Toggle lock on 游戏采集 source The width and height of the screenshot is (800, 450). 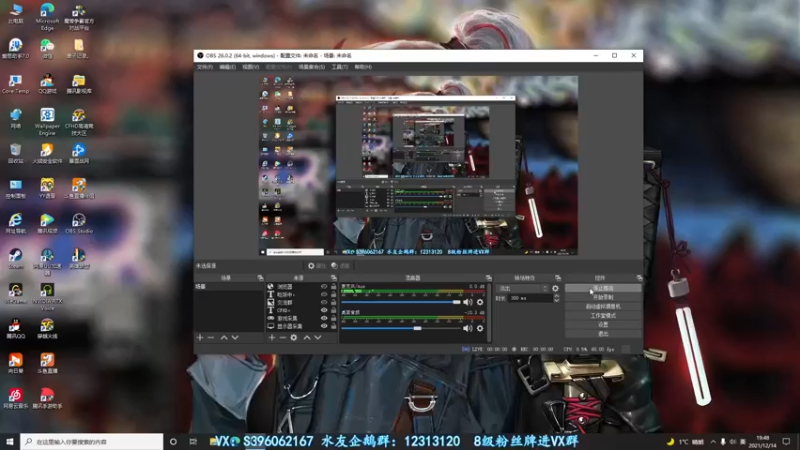(x=334, y=318)
